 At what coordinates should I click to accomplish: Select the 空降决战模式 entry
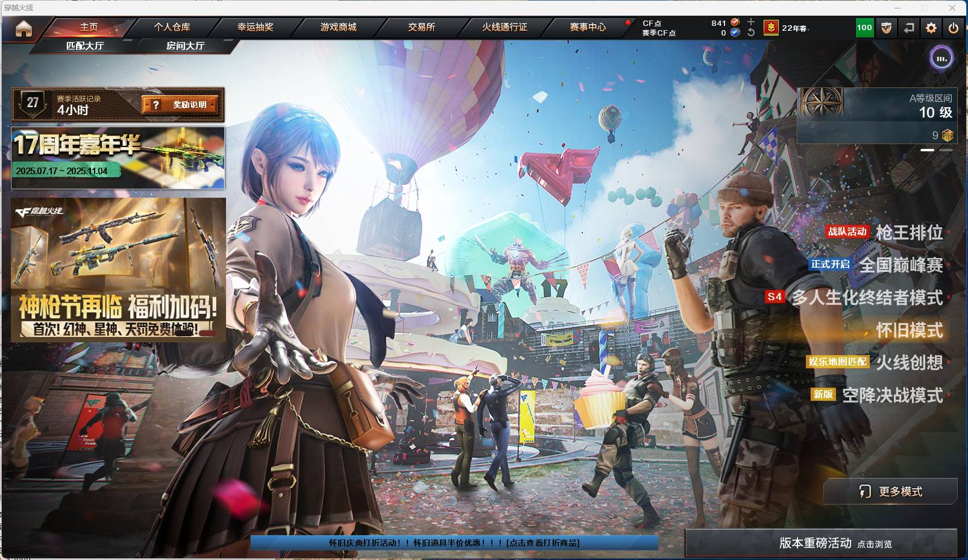tap(892, 395)
